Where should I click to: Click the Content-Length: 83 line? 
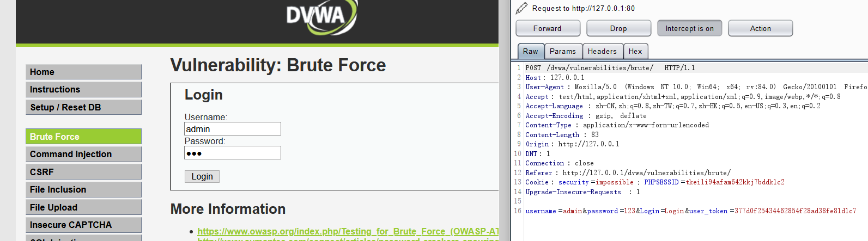tap(562, 134)
